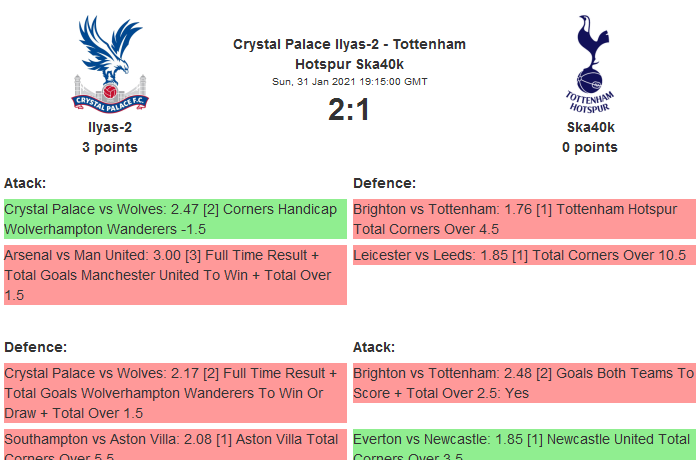Screen dimensions: 700x460
Task: Click the right Defence section heading
Action: (385, 183)
